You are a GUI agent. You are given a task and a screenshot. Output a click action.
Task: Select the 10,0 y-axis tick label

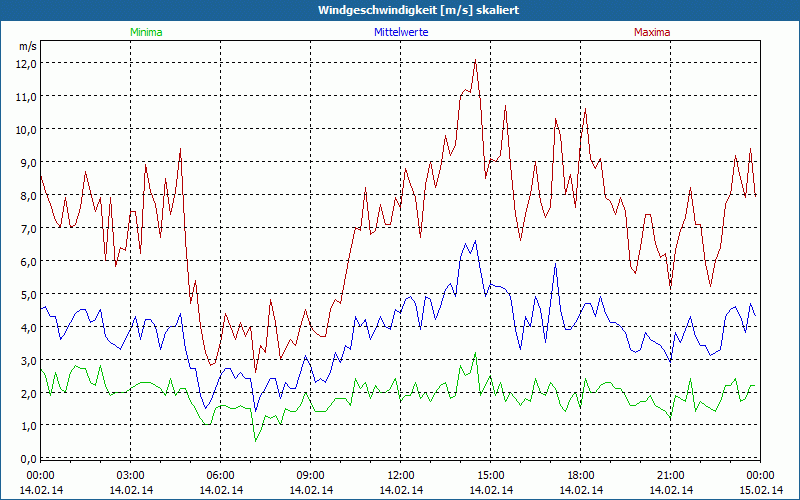tap(26, 129)
